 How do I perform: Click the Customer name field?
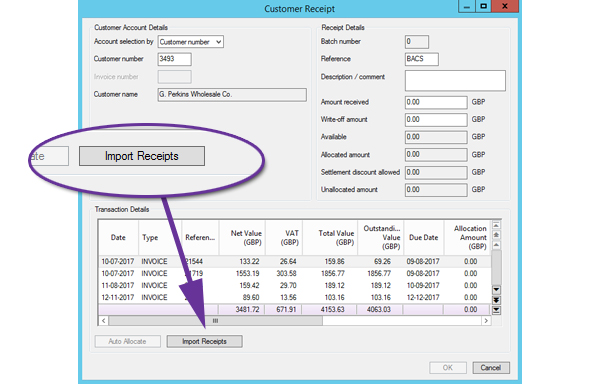232,94
